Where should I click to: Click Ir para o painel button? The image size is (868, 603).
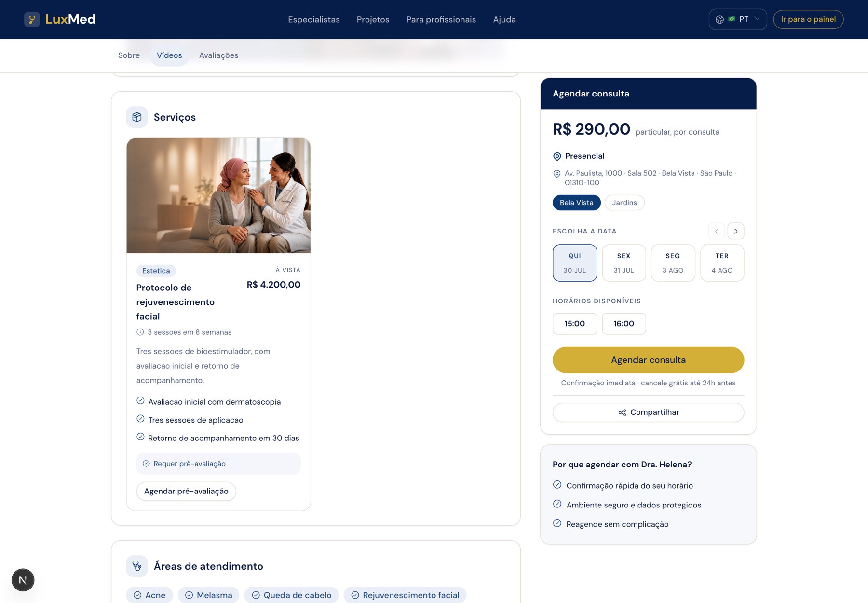tap(808, 19)
